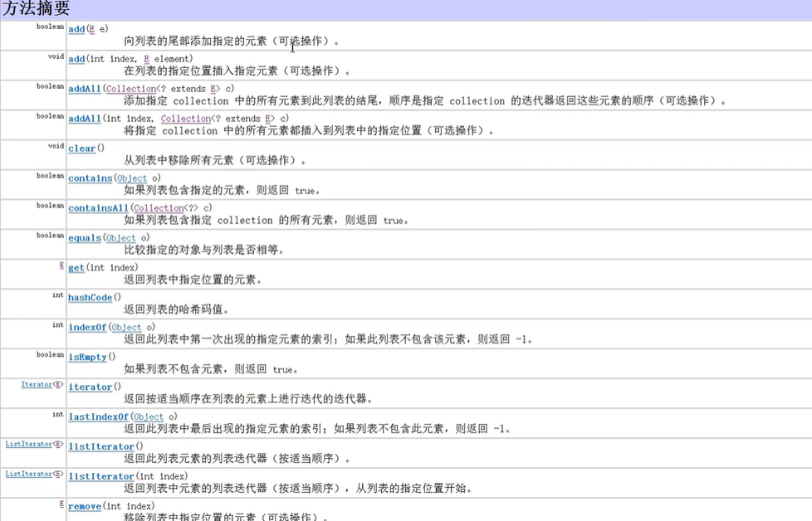Follow the E return type link of remove(int index)

tap(61, 504)
